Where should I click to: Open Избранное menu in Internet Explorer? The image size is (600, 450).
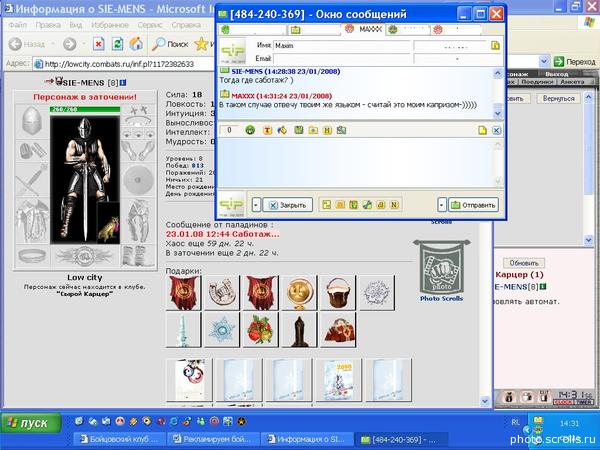[110, 25]
